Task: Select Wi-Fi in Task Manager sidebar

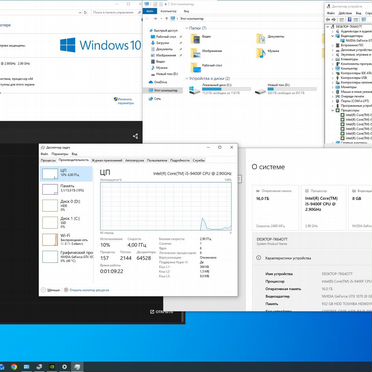Action: tap(66, 239)
